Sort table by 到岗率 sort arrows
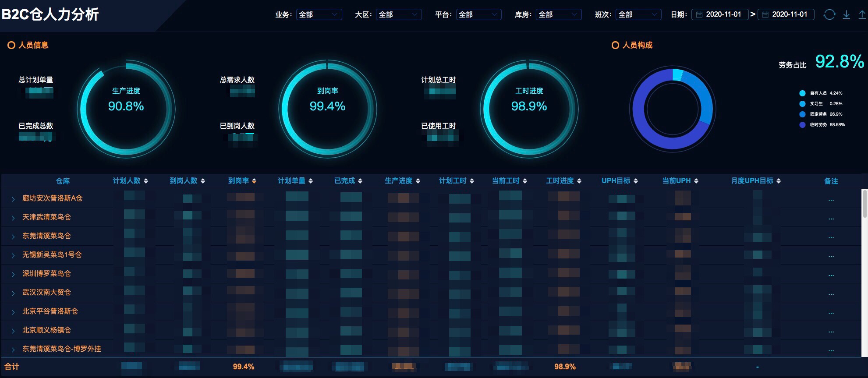868x378 pixels. coord(254,181)
